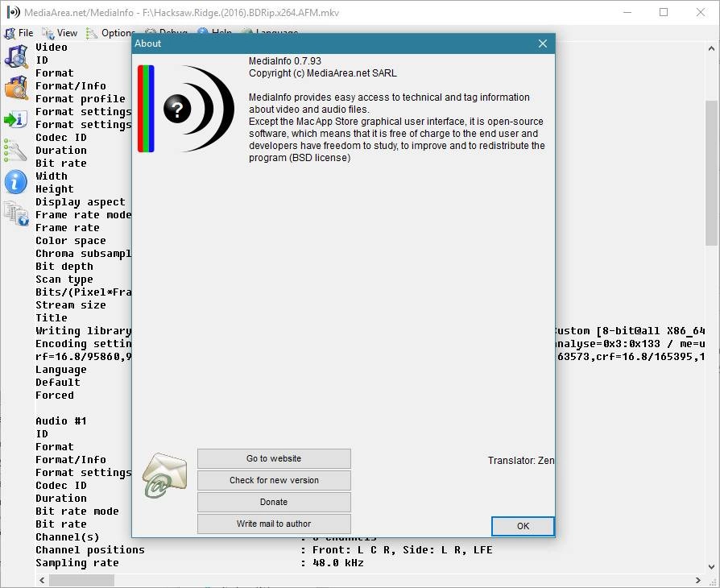Image resolution: width=720 pixels, height=588 pixels.
Task: Click the 'Language' row label
Action: tap(61, 370)
